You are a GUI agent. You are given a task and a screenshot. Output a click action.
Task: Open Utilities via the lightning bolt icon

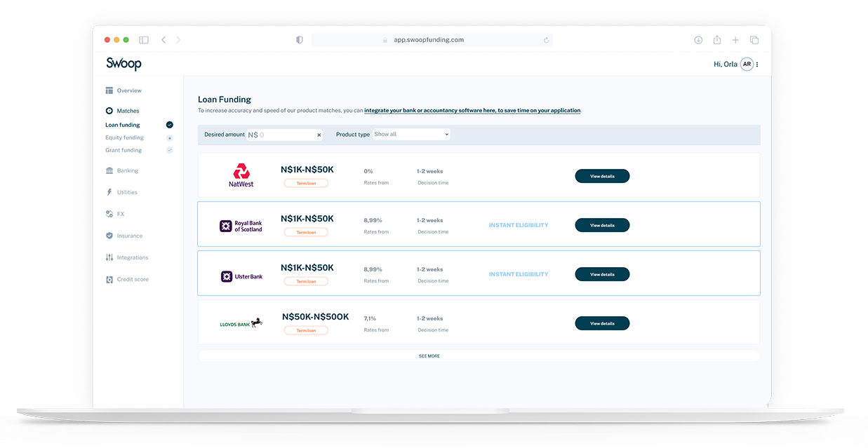109,192
